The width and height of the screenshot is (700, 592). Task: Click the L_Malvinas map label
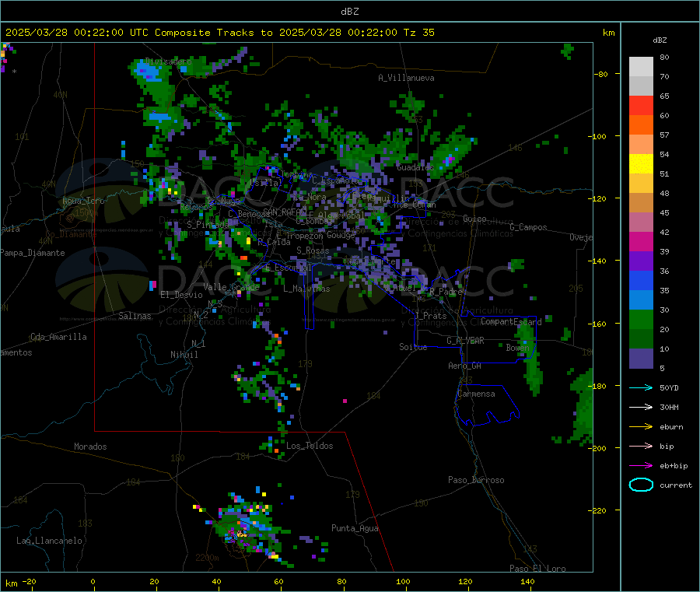[x=306, y=289]
